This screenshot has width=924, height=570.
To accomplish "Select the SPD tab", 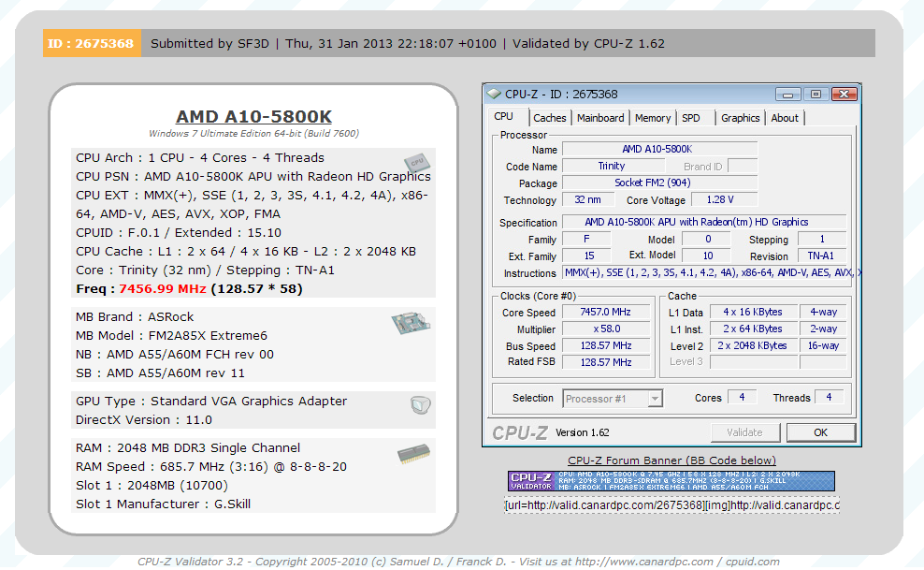I will [690, 118].
